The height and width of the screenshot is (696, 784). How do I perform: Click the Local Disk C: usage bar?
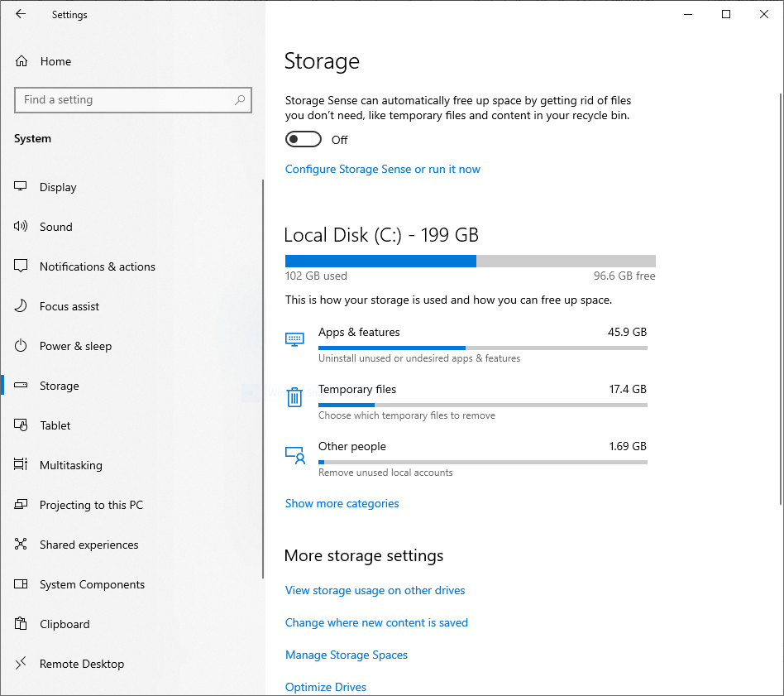[x=470, y=261]
